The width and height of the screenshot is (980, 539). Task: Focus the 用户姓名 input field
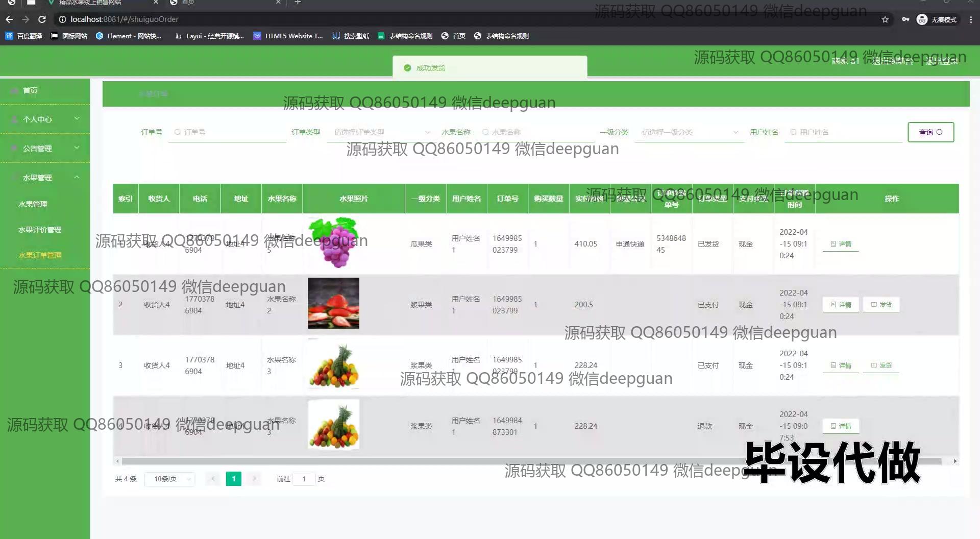coord(843,132)
